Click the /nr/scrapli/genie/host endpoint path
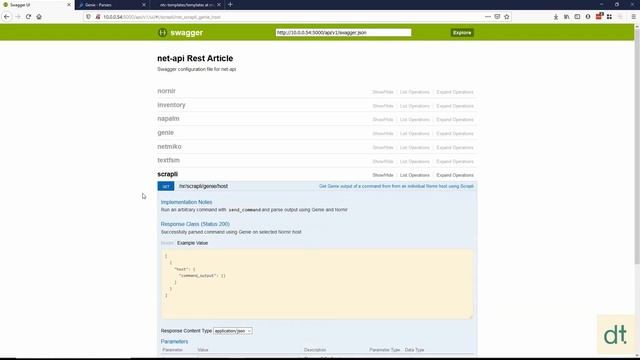This screenshot has height=360, width=640. point(203,186)
